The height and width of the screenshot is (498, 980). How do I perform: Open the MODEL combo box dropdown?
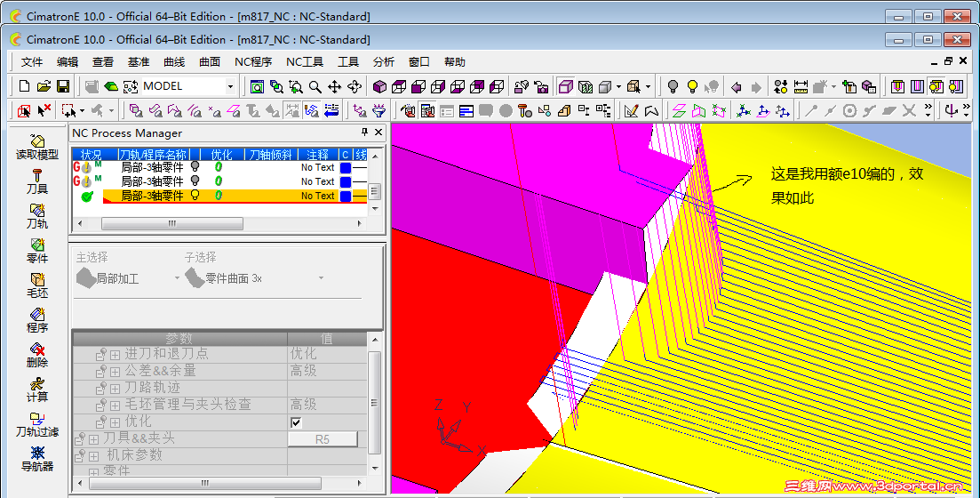[x=230, y=86]
